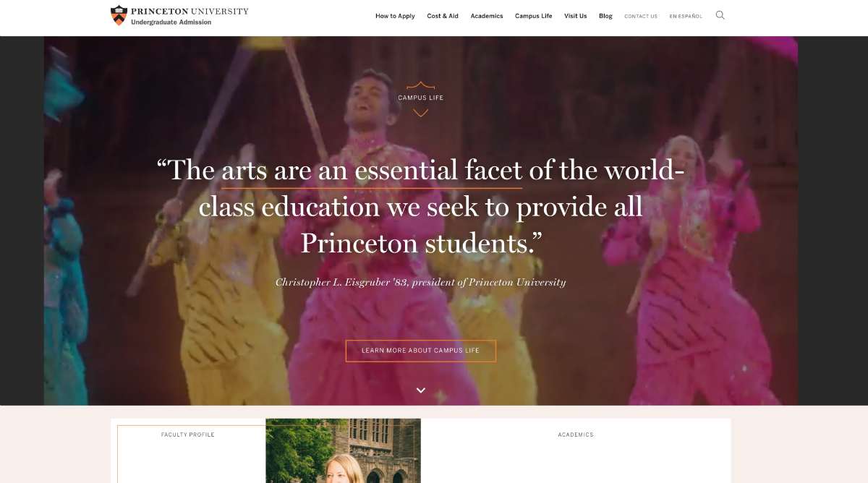Viewport: 868px width, 483px height.
Task: Open the Academics navigation item
Action: click(x=487, y=16)
